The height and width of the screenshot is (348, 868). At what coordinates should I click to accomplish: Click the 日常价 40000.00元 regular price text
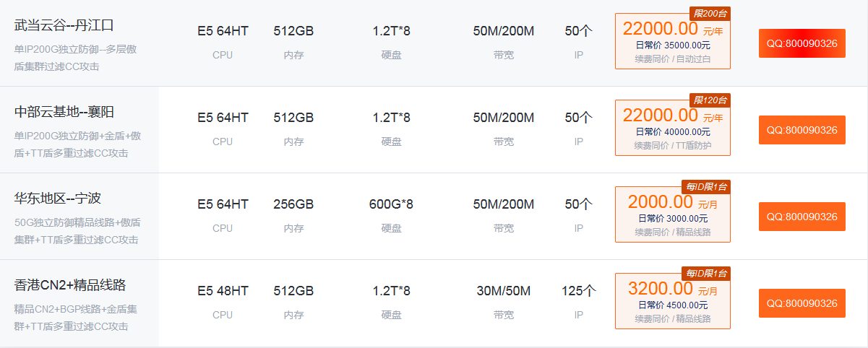(x=672, y=132)
